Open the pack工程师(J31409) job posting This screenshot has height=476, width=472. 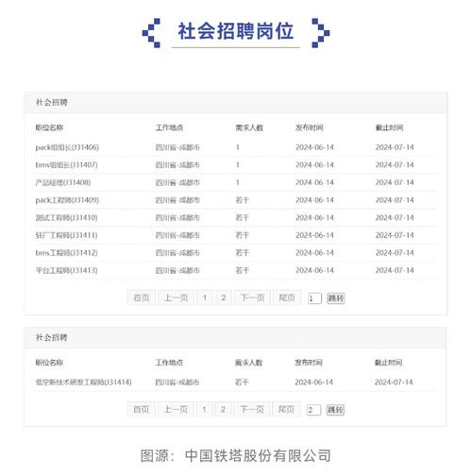tap(67, 200)
